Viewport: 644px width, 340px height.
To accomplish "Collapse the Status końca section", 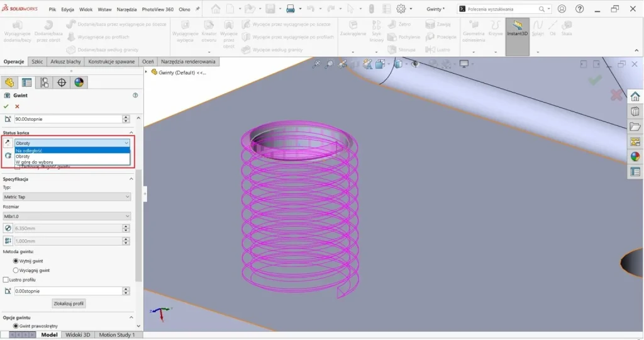I will coord(131,133).
